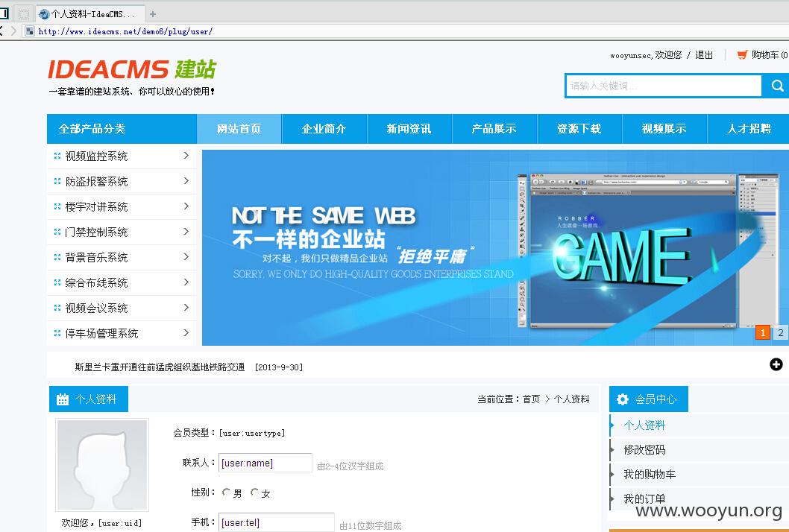
Task: Expand 综合布线系统 category arrow
Action: [x=186, y=282]
